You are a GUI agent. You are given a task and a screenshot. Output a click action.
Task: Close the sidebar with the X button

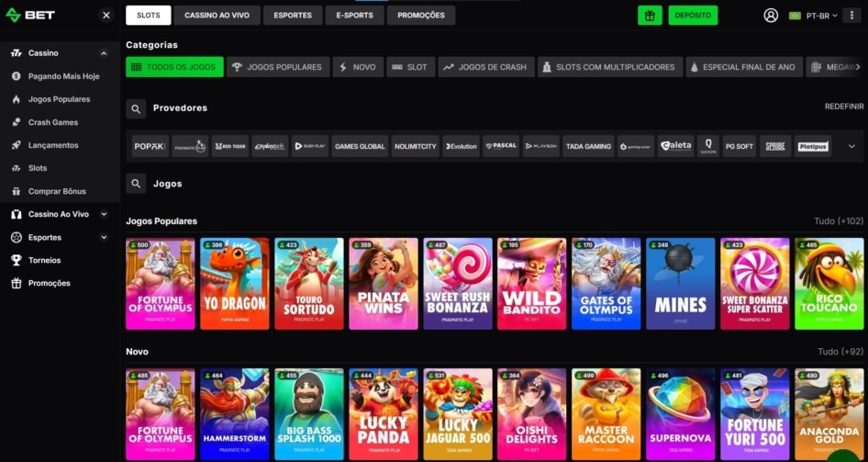pyautogui.click(x=106, y=16)
